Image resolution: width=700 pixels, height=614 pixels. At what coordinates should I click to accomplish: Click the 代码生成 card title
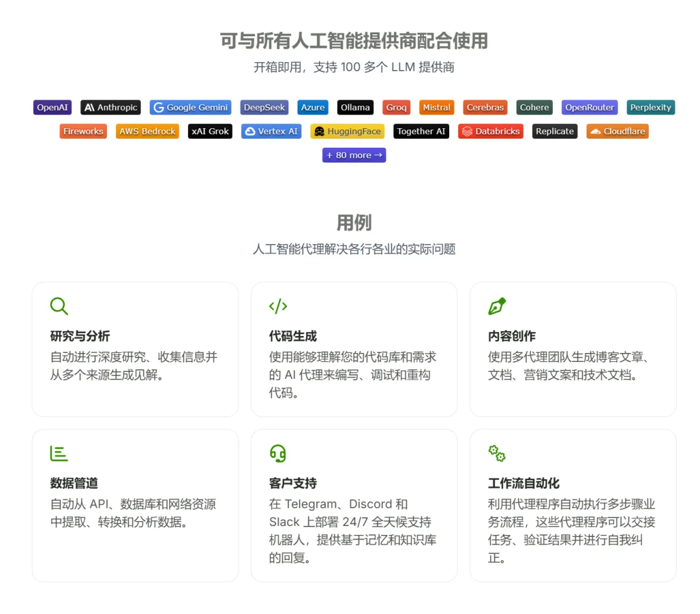click(293, 336)
